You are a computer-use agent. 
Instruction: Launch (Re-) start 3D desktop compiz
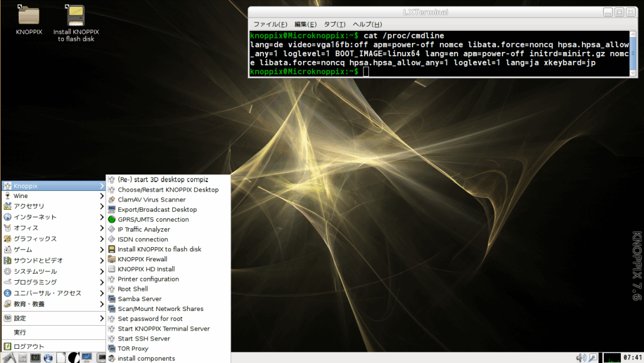coord(168,180)
